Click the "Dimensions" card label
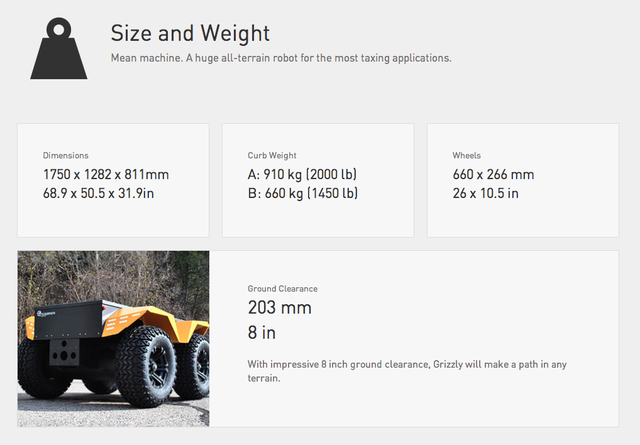The width and height of the screenshot is (640, 445). click(66, 156)
